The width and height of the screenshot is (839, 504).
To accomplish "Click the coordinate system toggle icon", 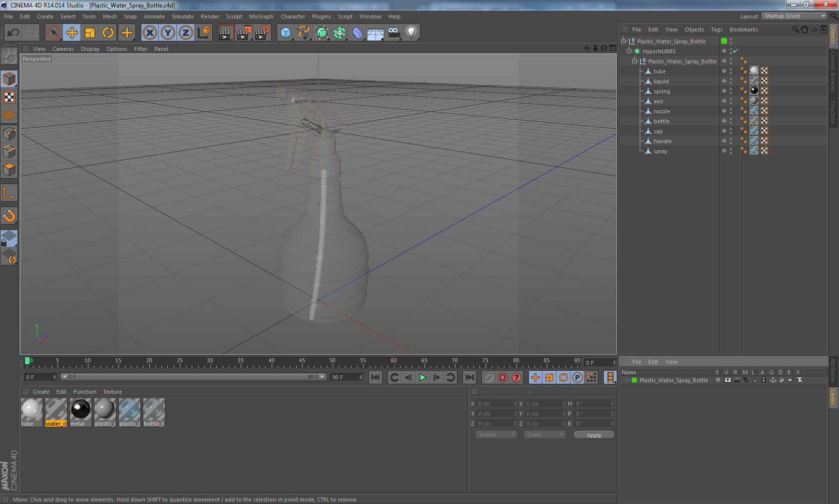I will tap(204, 33).
